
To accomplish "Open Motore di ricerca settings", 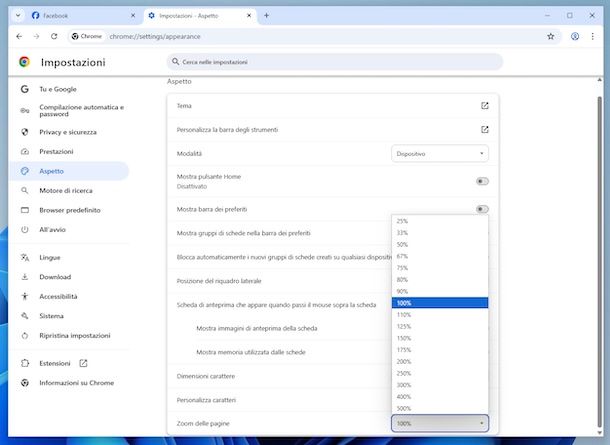I will 66,191.
